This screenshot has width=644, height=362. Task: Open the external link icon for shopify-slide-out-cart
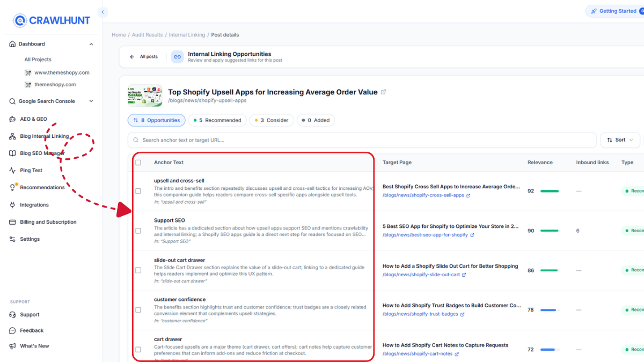464,275
